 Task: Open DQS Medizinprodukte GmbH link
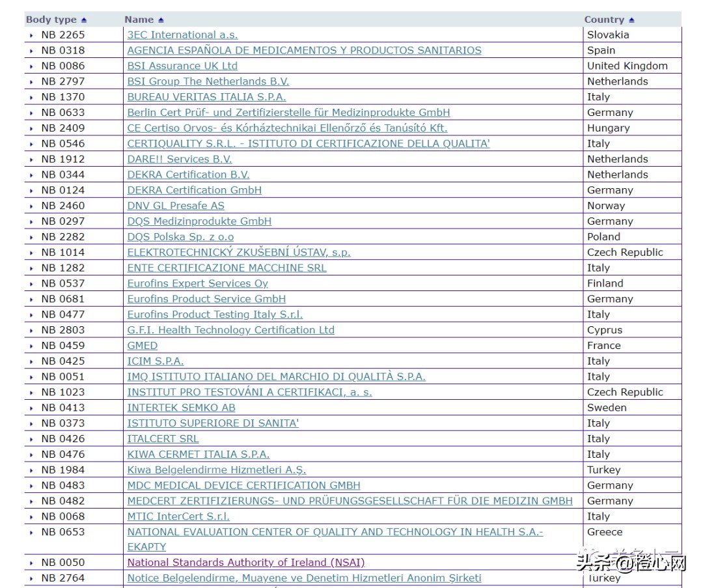[x=200, y=221]
